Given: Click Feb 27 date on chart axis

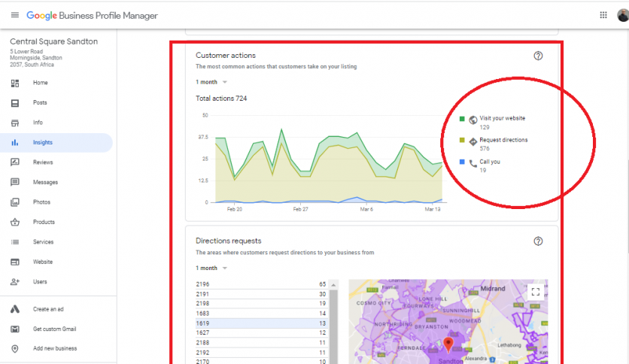Looking at the screenshot, I should point(300,209).
